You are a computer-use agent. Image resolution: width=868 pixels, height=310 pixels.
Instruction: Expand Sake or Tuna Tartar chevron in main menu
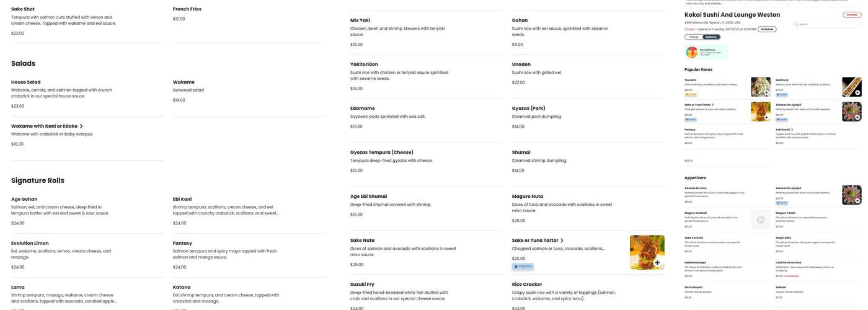pos(562,241)
